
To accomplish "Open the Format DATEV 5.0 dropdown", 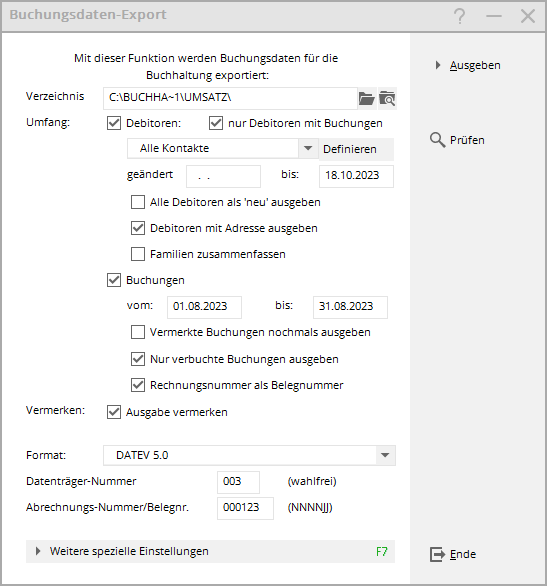I will (x=385, y=455).
